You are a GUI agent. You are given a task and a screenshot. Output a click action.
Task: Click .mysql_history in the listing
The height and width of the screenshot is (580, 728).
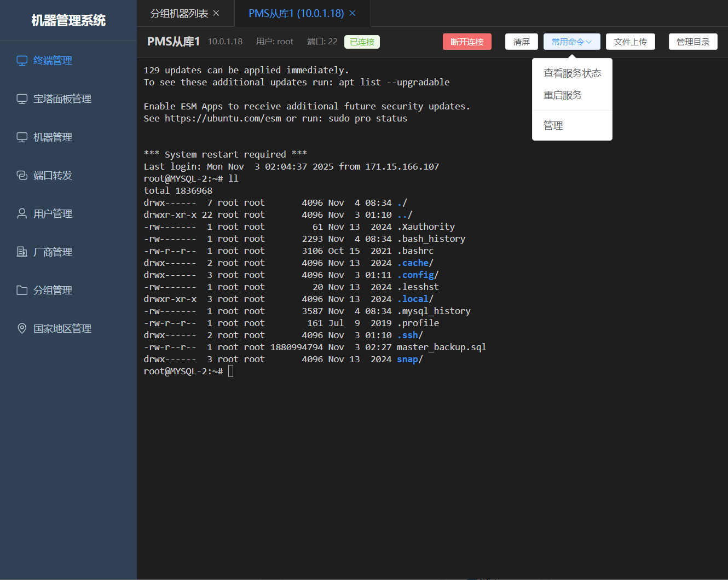434,311
